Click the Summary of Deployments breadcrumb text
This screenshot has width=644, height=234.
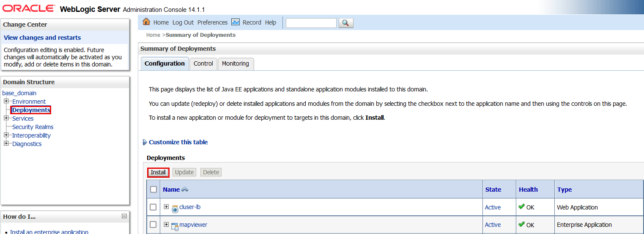pyautogui.click(x=200, y=35)
